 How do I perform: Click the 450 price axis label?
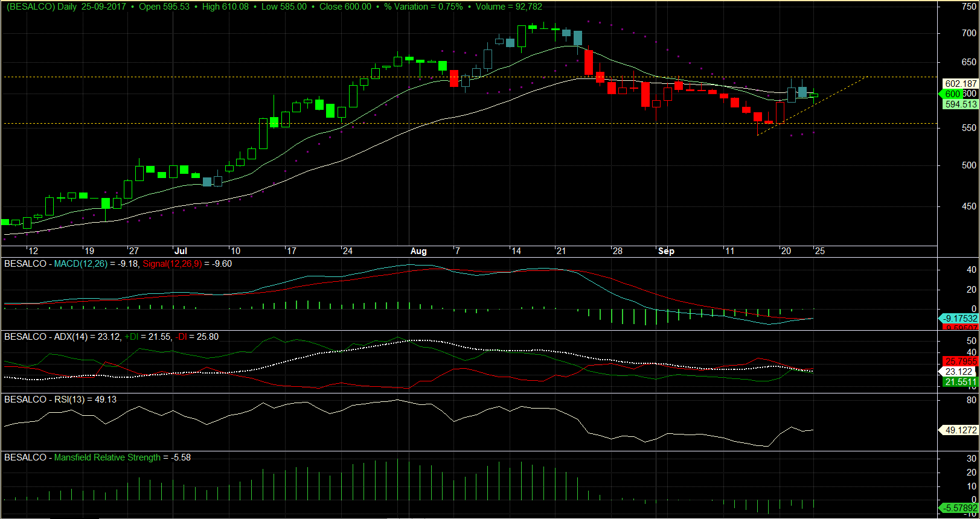pos(969,206)
